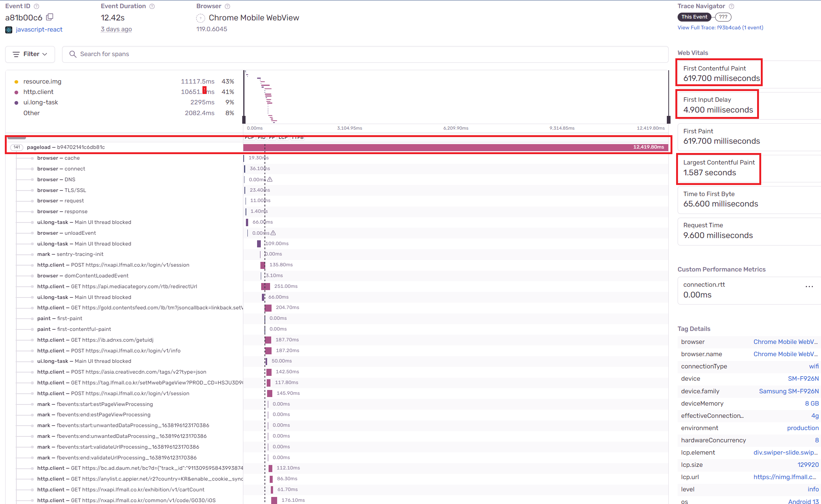Click warning icon on unloadEvent span
The width and height of the screenshot is (821, 504).
273,233
